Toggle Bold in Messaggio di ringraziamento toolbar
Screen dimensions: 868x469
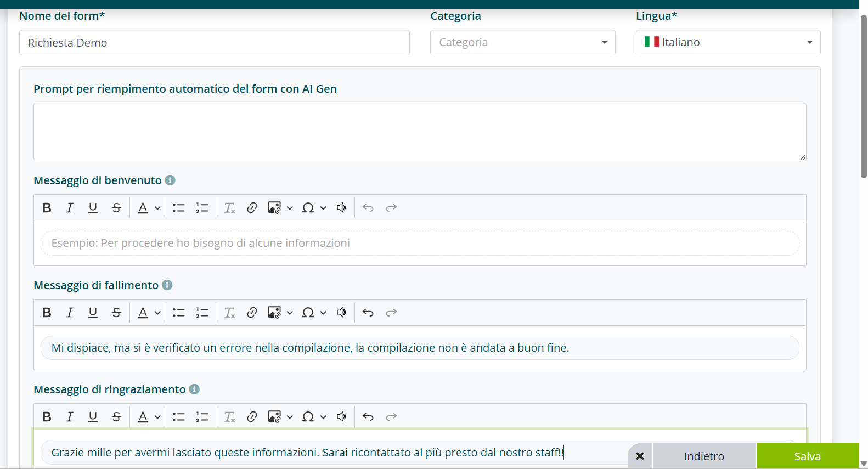(x=47, y=417)
